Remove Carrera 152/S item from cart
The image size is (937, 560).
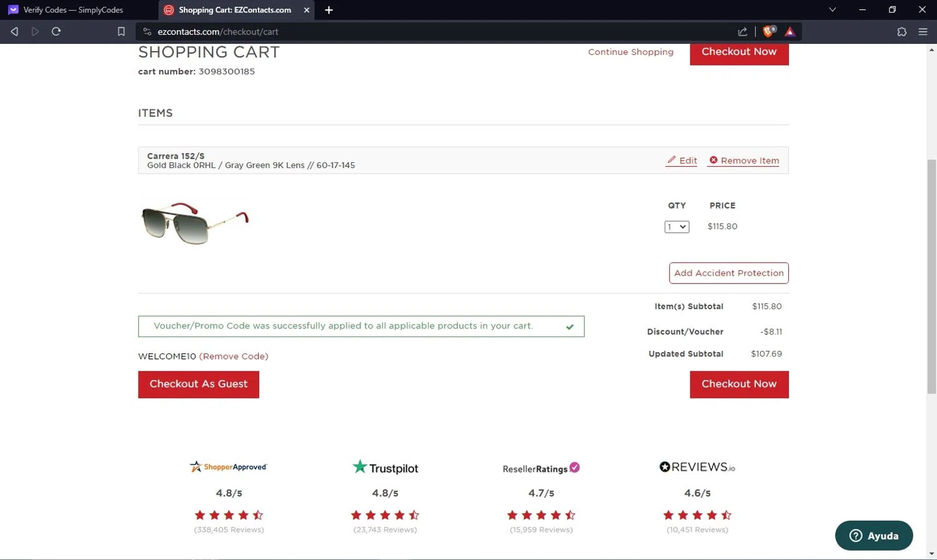pyautogui.click(x=743, y=160)
